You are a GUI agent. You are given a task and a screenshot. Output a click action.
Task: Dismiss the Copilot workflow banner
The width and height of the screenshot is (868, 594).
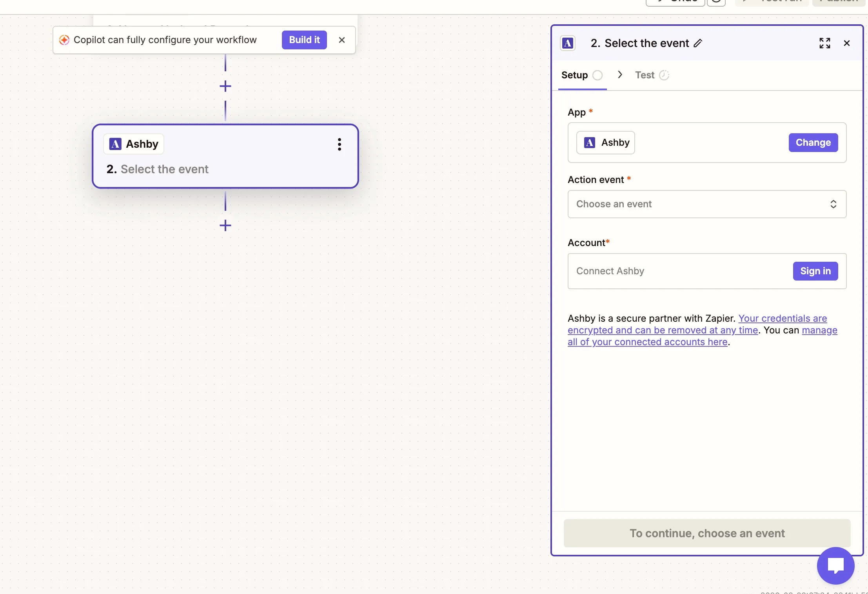pos(342,40)
